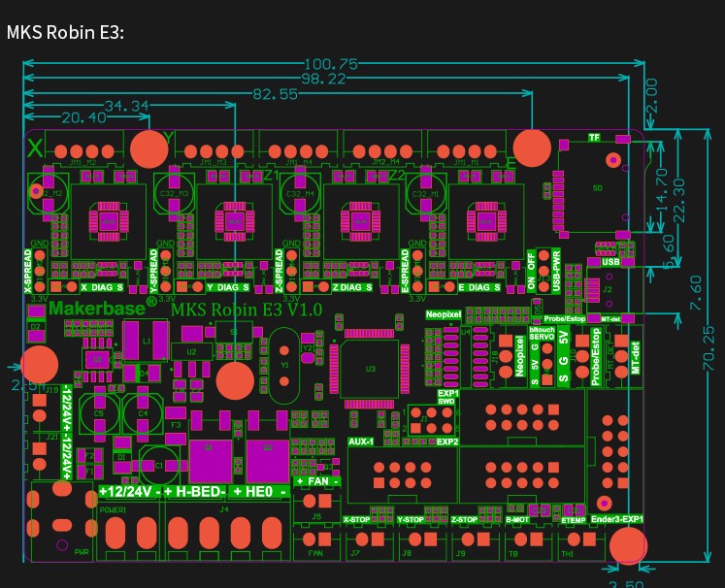
Task: Click the C5 capacitor designator
Action: click(x=99, y=413)
